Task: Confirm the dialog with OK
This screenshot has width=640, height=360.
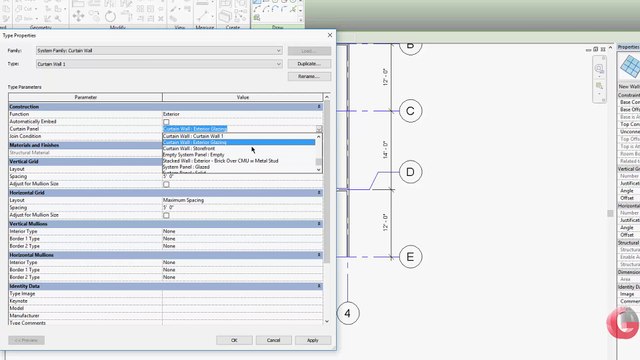Action: pyautogui.click(x=234, y=340)
